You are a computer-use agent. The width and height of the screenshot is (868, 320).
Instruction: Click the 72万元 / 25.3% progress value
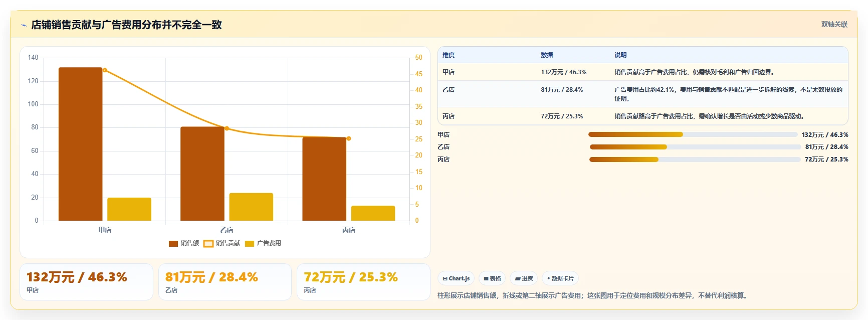click(826, 159)
